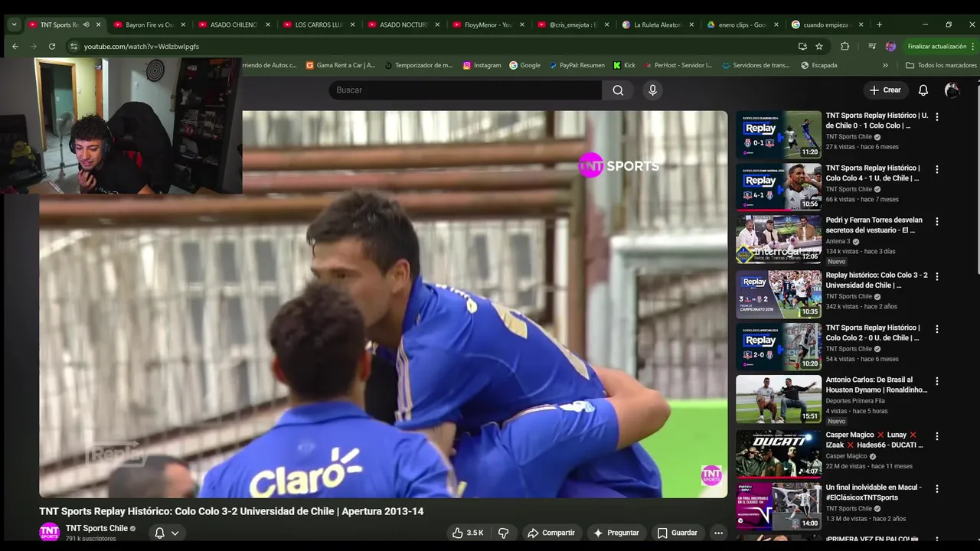Open YouTube notifications bell
This screenshot has height=551, width=980.
[923, 90]
